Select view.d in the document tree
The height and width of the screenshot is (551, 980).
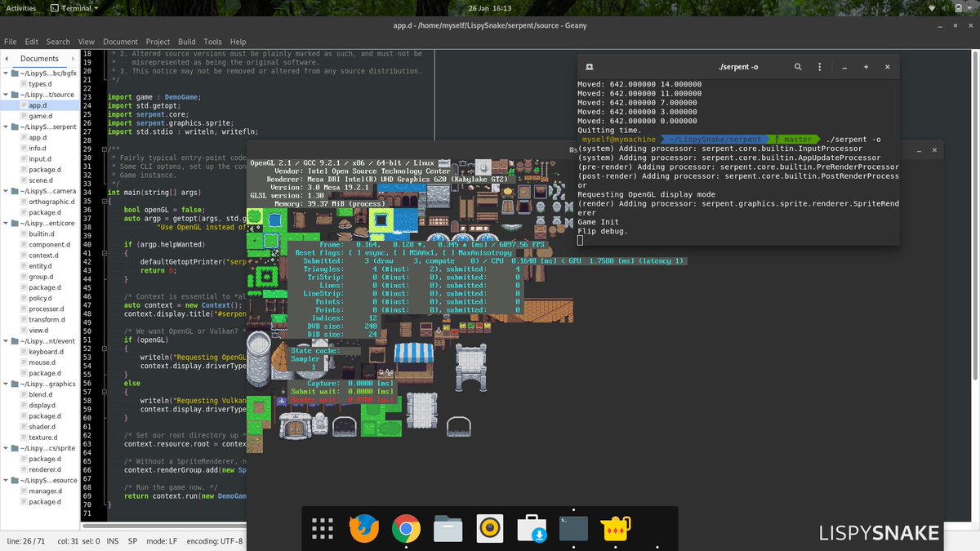click(x=39, y=331)
